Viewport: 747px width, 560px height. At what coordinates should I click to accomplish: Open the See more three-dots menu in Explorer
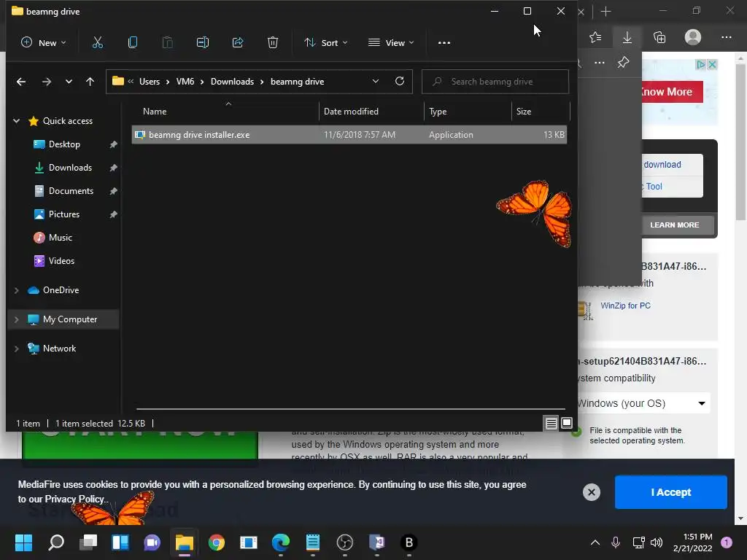pos(444,42)
